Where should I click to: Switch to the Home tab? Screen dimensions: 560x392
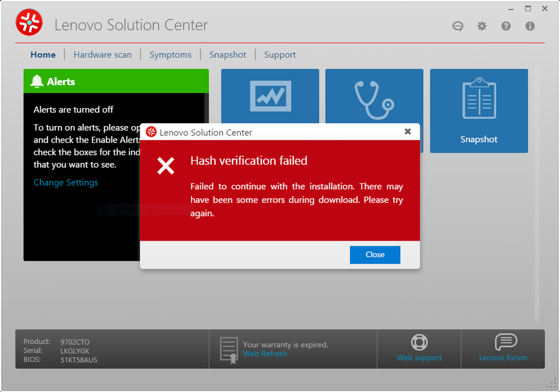tap(43, 54)
